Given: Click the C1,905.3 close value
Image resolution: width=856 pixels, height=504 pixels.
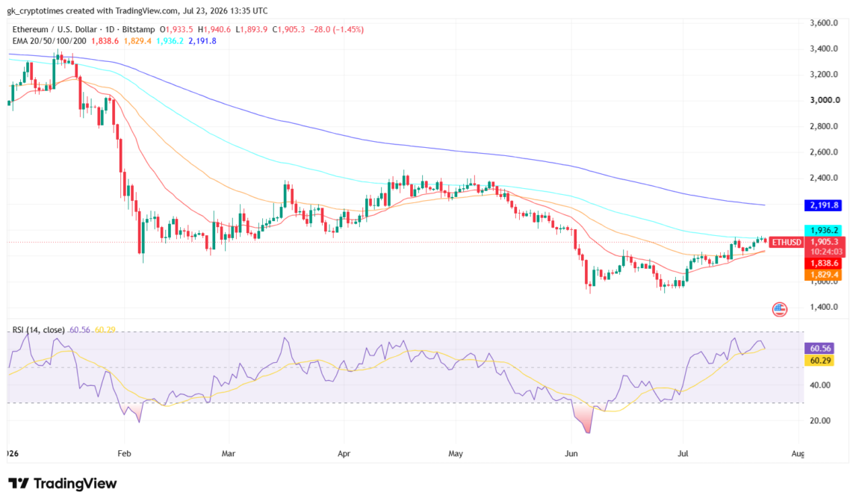Looking at the screenshot, I should click(289, 29).
